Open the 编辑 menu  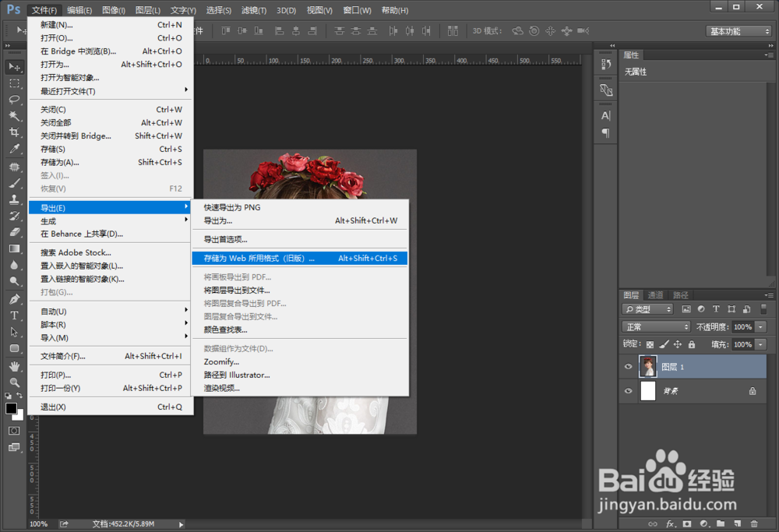(79, 10)
